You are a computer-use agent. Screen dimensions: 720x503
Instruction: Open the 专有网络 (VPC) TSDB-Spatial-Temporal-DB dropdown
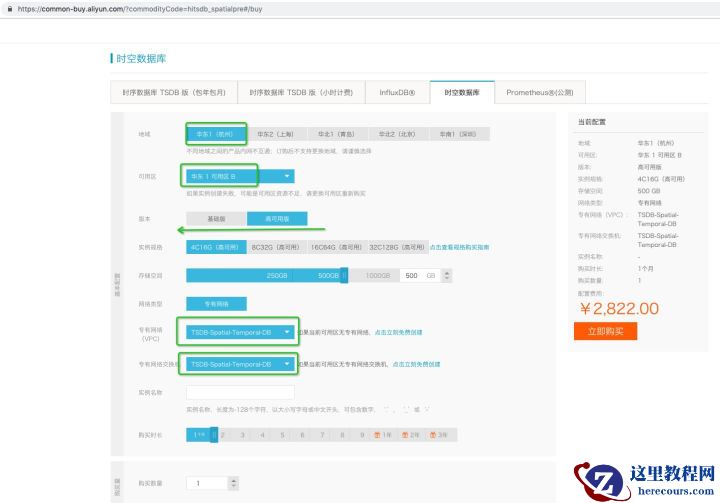240,332
